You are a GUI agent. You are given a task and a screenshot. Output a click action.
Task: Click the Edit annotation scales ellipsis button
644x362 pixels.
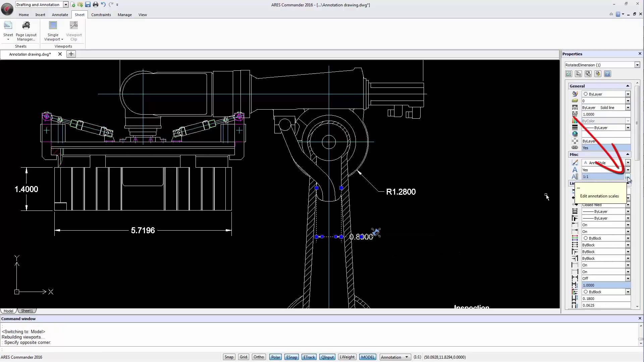pos(627,177)
